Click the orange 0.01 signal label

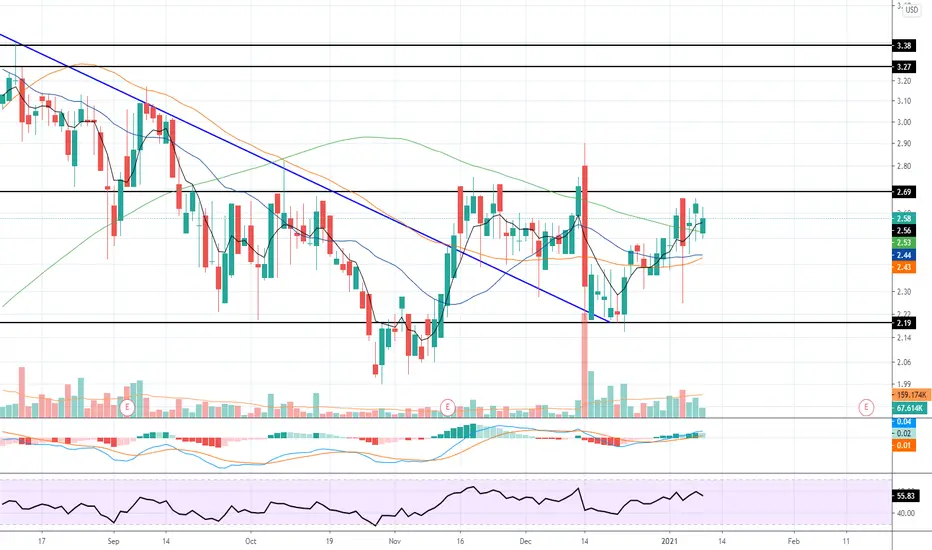click(x=903, y=445)
